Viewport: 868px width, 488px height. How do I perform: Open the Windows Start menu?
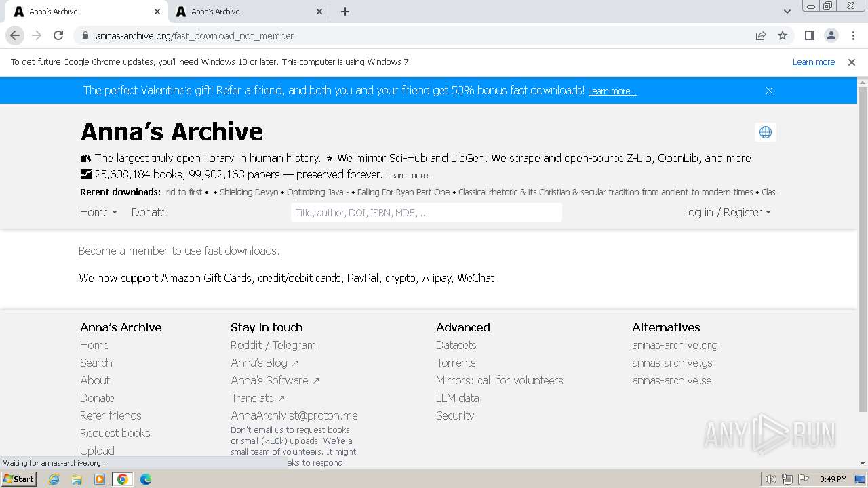(18, 479)
